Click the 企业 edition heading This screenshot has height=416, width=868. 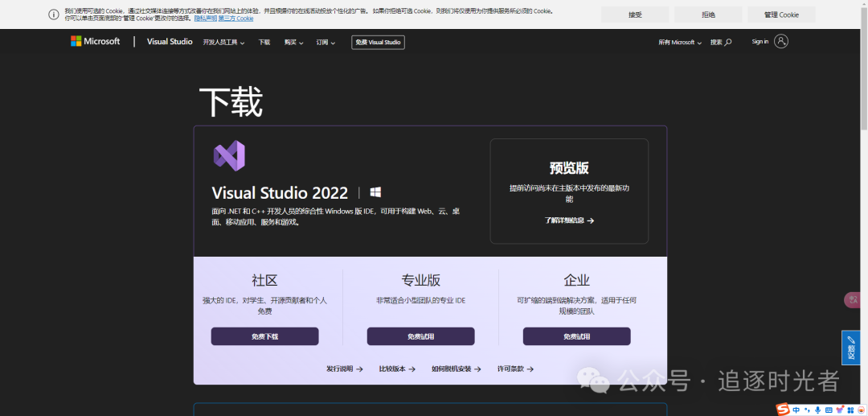click(577, 280)
